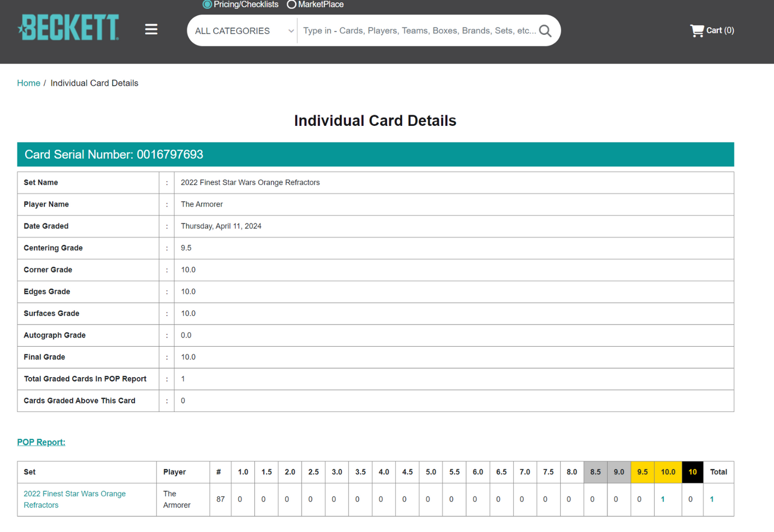Open the 2022 Finest Star Wars Orange Refractors set link
Image resolution: width=774 pixels, height=532 pixels.
(74, 499)
